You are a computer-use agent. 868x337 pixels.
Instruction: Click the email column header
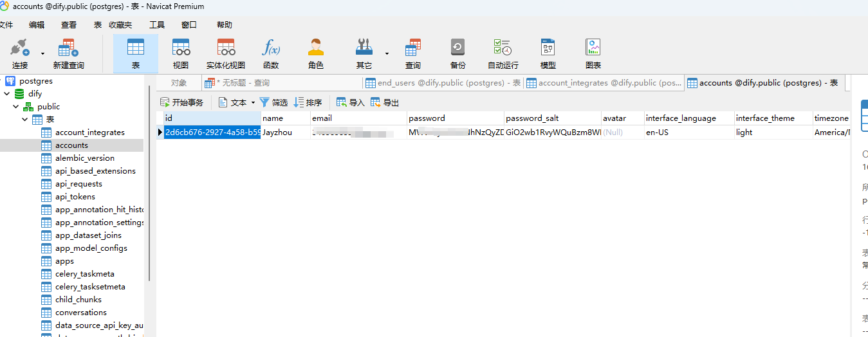(358, 118)
